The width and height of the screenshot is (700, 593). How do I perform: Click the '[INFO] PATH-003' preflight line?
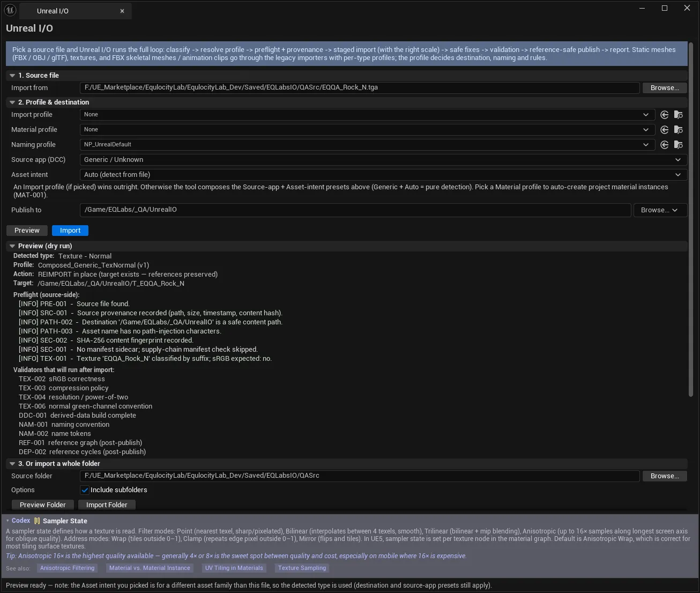coord(120,331)
